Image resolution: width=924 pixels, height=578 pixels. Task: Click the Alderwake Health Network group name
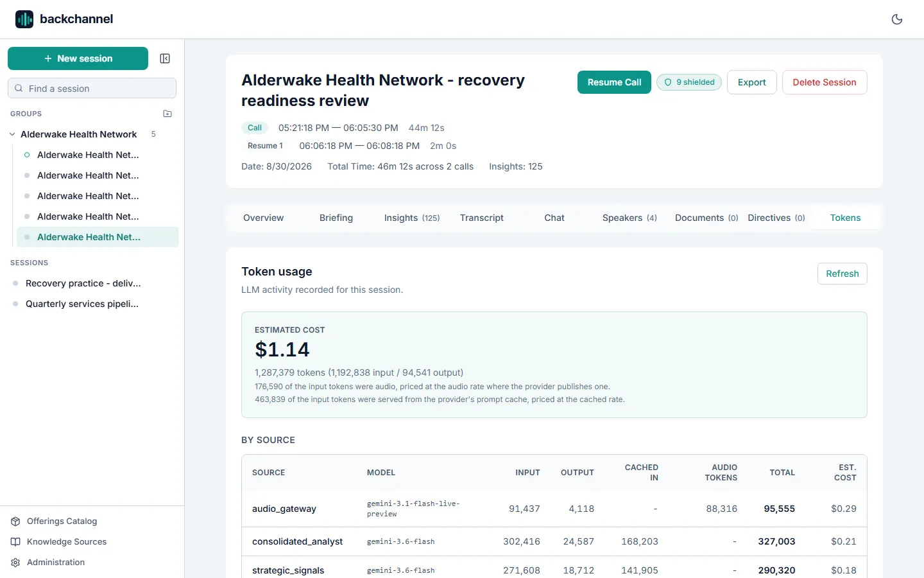click(x=78, y=134)
